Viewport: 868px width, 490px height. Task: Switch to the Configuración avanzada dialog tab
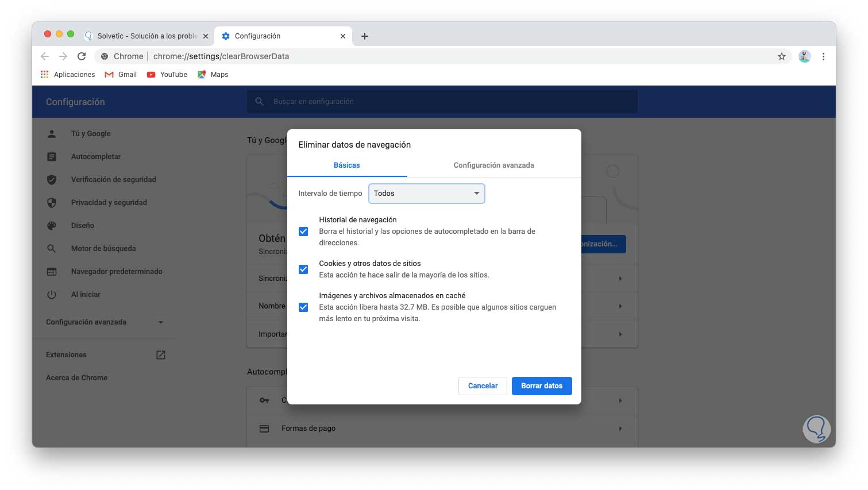click(493, 165)
